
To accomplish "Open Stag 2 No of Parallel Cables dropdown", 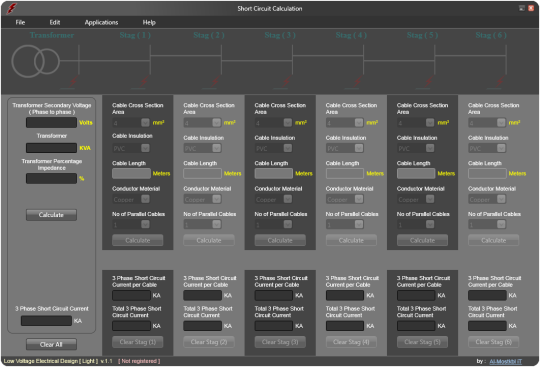I will tap(202, 224).
